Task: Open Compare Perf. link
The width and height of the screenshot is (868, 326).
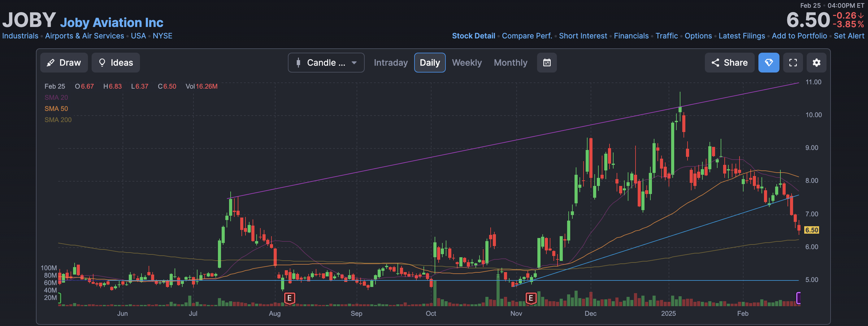Action: [x=527, y=36]
